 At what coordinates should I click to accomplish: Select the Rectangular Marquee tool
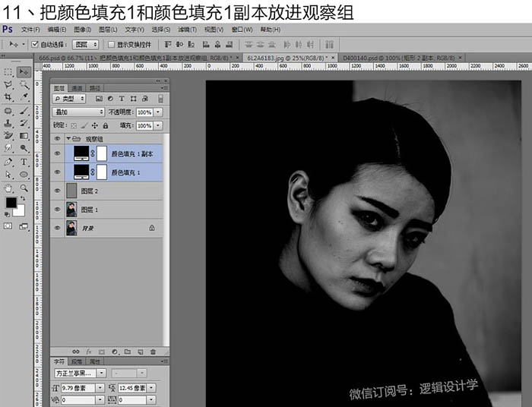pyautogui.click(x=8, y=72)
